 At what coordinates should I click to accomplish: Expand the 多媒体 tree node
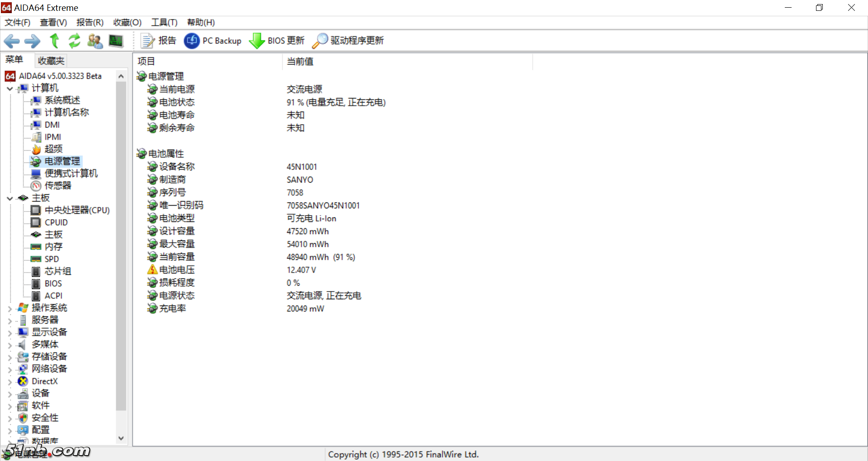coord(9,345)
